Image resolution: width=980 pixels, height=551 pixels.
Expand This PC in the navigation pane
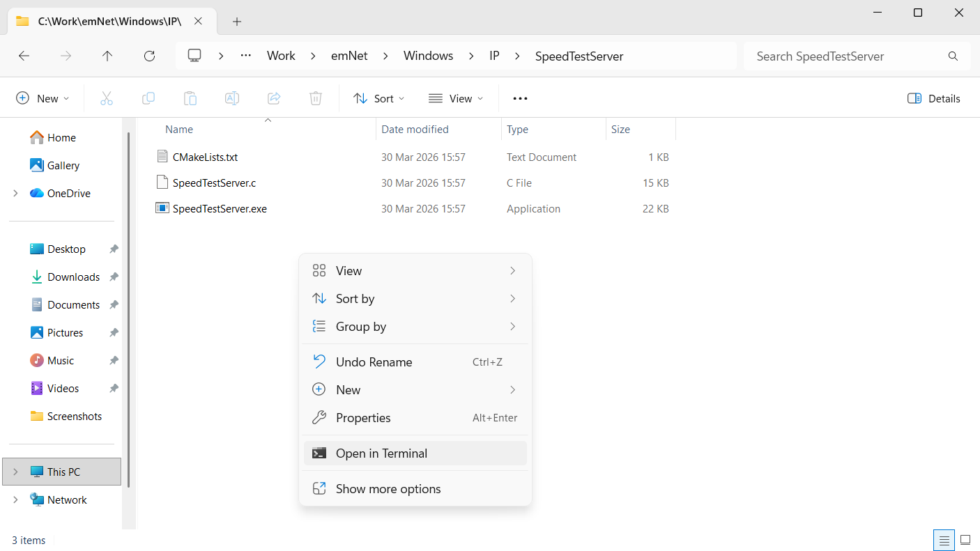pos(15,472)
